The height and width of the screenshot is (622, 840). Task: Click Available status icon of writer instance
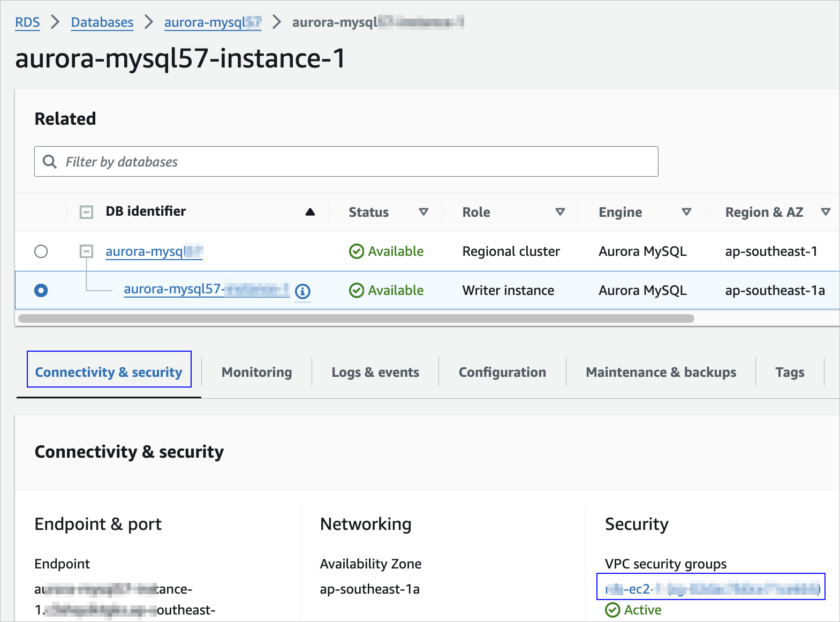point(356,291)
